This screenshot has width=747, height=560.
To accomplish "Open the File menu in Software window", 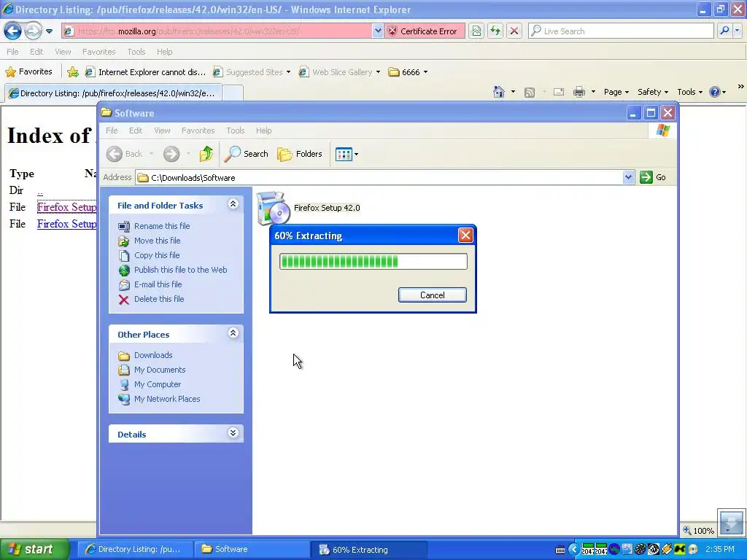I will pos(112,131).
